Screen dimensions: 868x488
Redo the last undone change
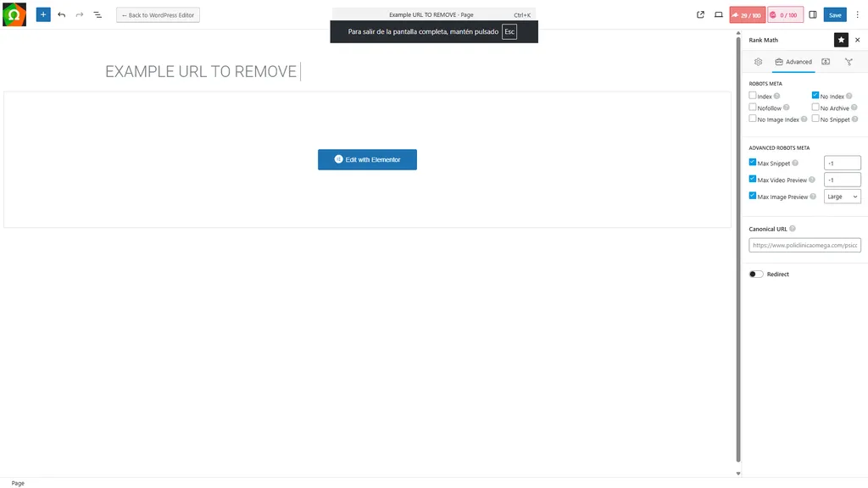(79, 15)
